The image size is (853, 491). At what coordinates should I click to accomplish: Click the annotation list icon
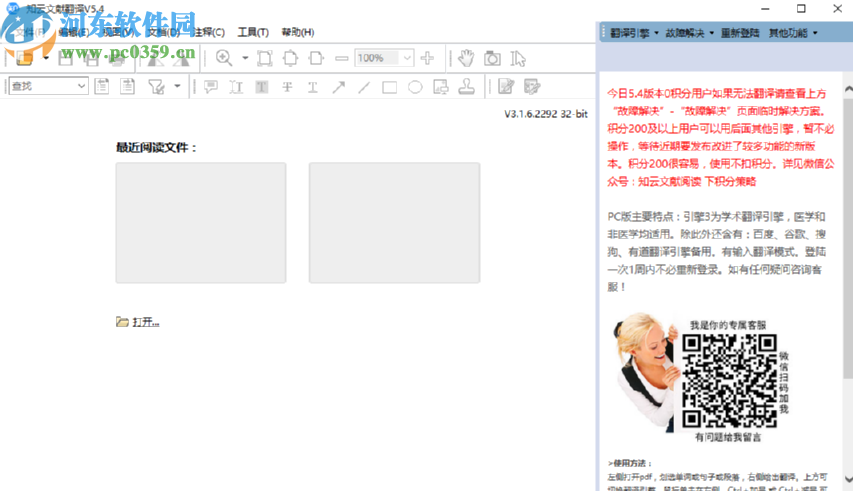tap(531, 86)
